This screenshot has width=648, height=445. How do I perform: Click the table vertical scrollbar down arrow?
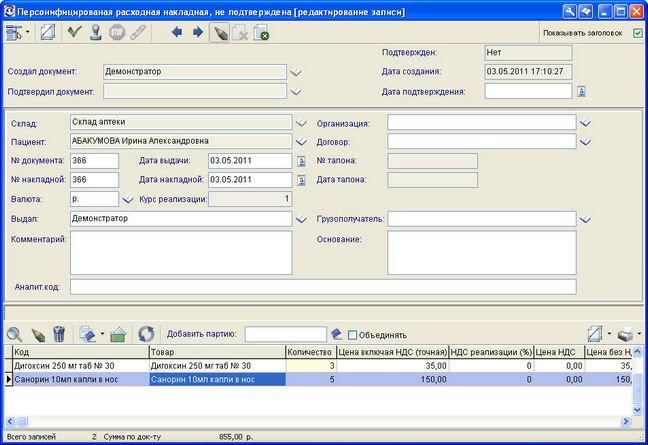(637, 409)
